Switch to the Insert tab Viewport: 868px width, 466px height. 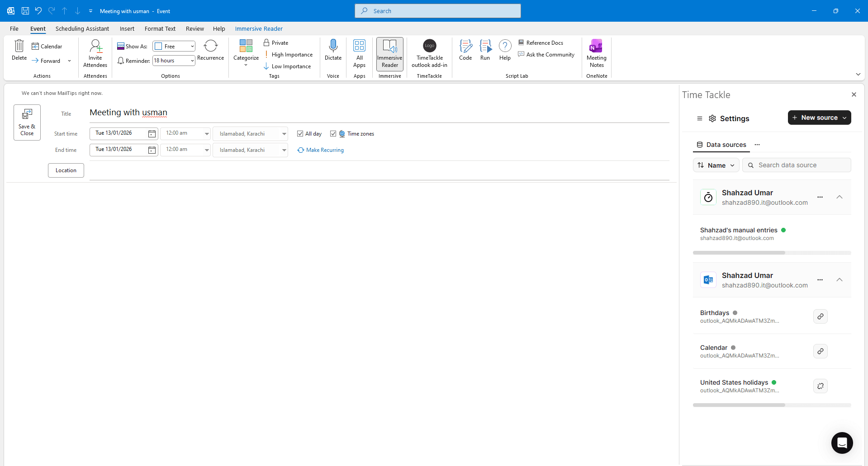tap(127, 28)
